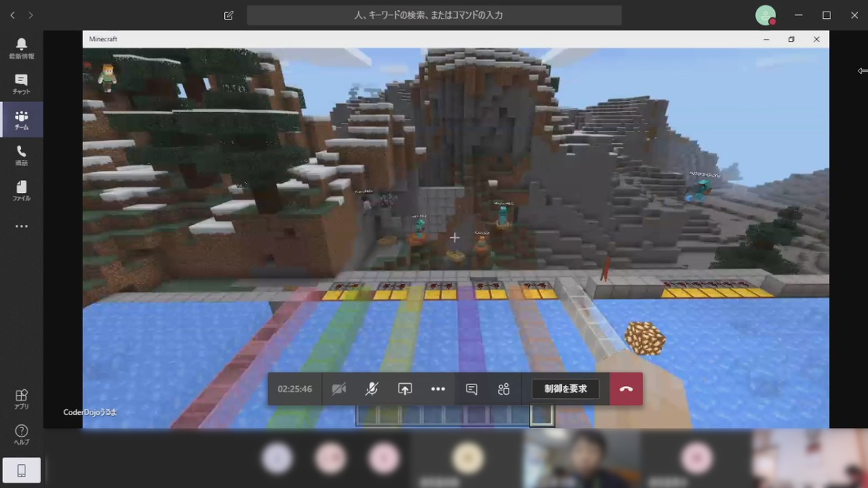Click the search or command input box

434,14
